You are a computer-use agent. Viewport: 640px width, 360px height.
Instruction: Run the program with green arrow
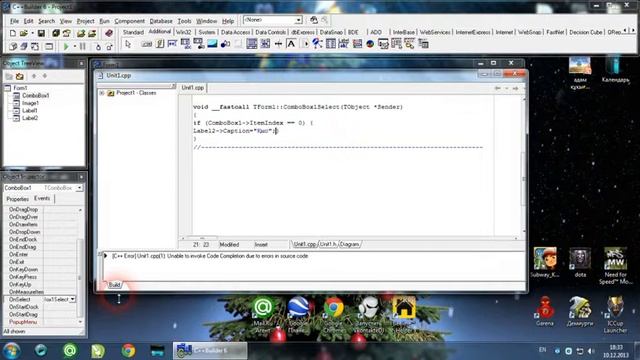66,47
